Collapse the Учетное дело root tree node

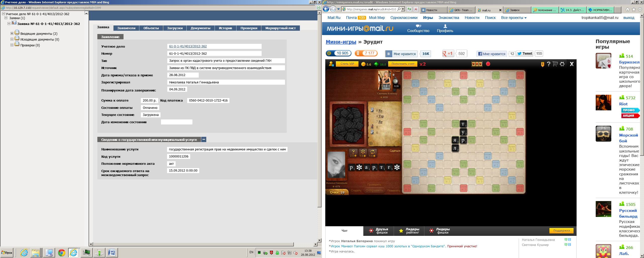click(x=4, y=14)
